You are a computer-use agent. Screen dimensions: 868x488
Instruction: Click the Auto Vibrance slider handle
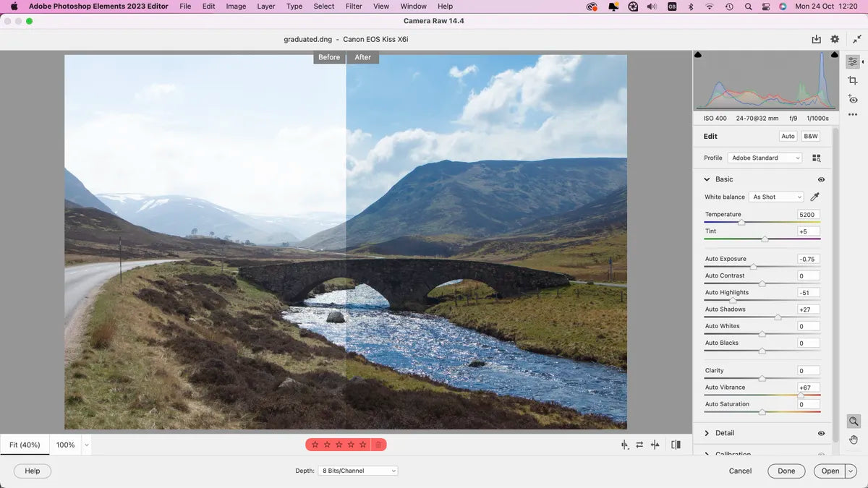[x=801, y=395]
